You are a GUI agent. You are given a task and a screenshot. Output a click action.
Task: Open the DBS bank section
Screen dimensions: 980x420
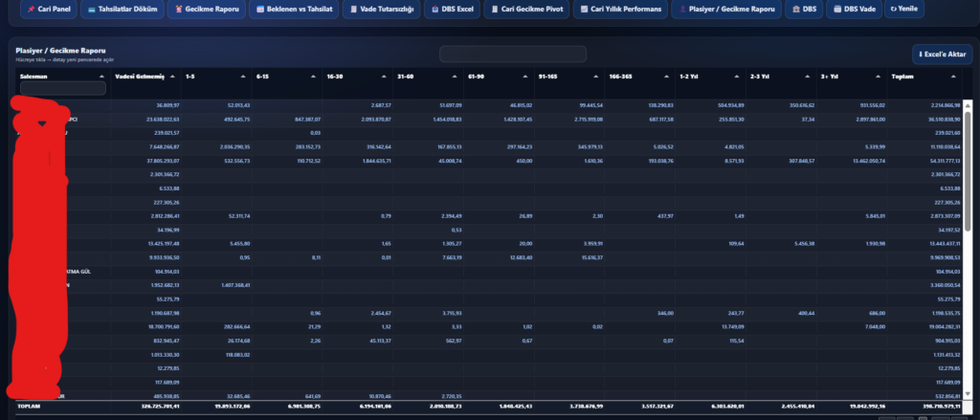point(804,10)
